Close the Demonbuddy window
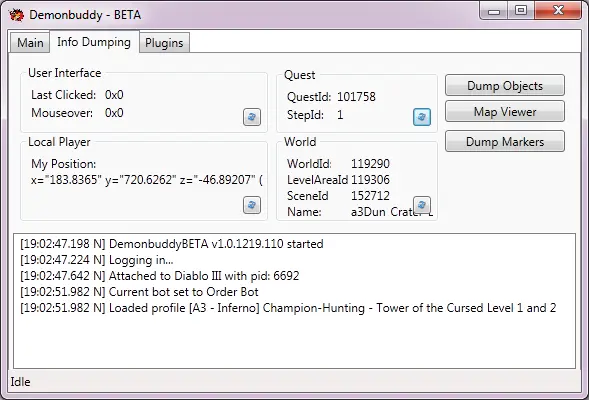The height and width of the screenshot is (400, 589). (558, 11)
